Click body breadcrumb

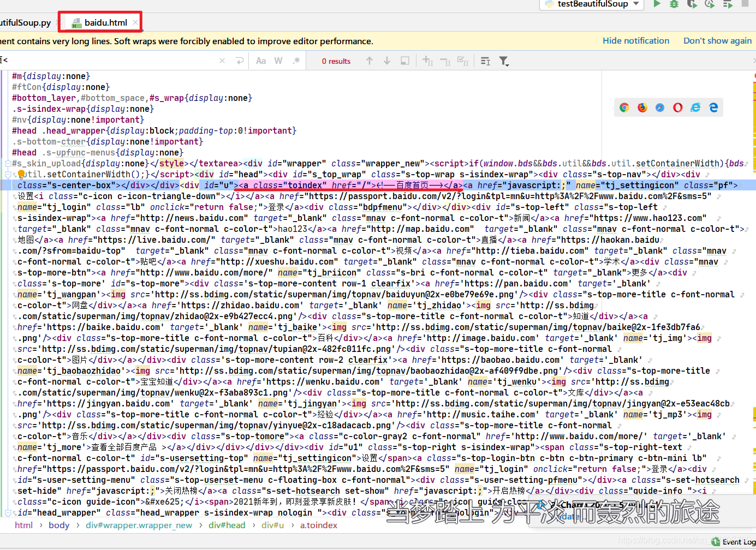pyautogui.click(x=59, y=525)
